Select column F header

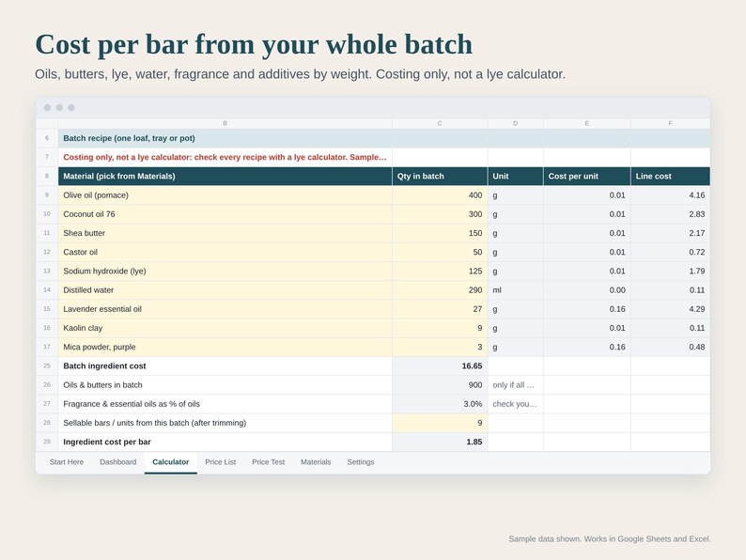pyautogui.click(x=670, y=124)
